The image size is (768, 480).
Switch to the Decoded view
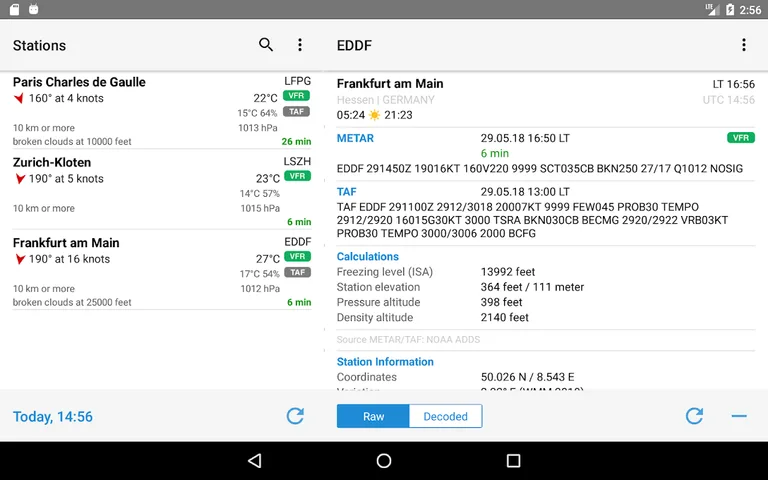(x=445, y=416)
